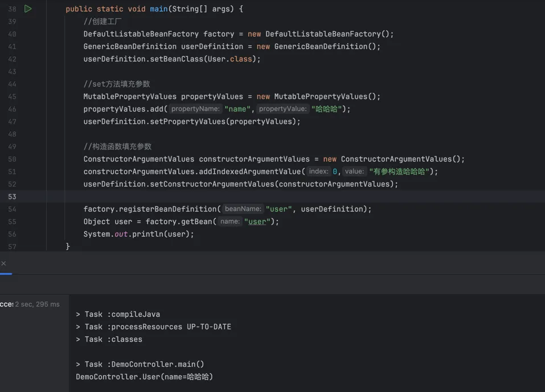Image resolution: width=545 pixels, height=392 pixels.
Task: Click the //创建工厂 comment on line 39
Action: pos(103,22)
